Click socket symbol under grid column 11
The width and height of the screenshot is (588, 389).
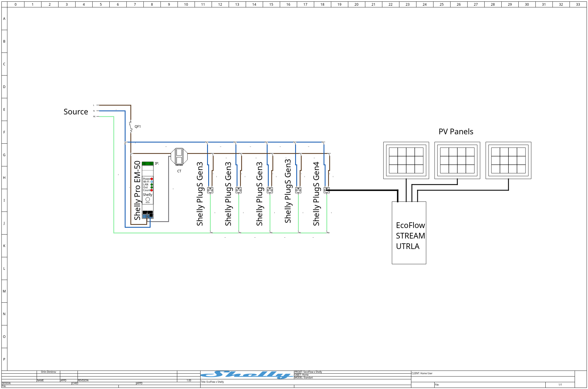(x=210, y=190)
